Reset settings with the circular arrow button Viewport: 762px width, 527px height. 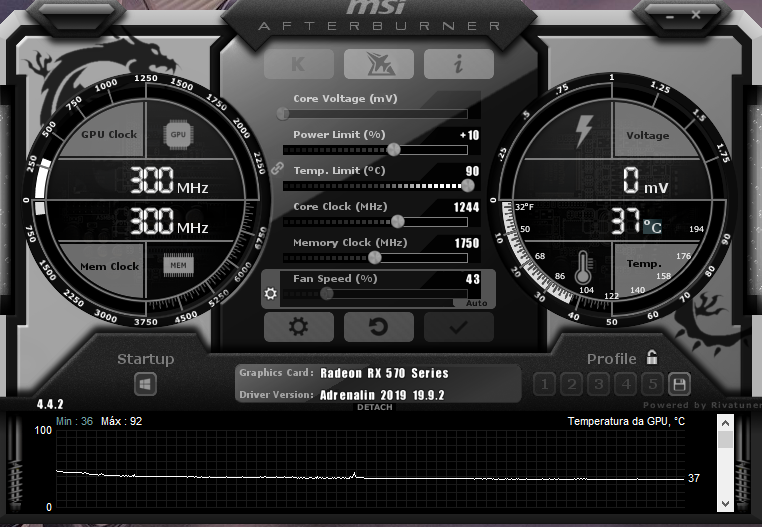click(379, 327)
